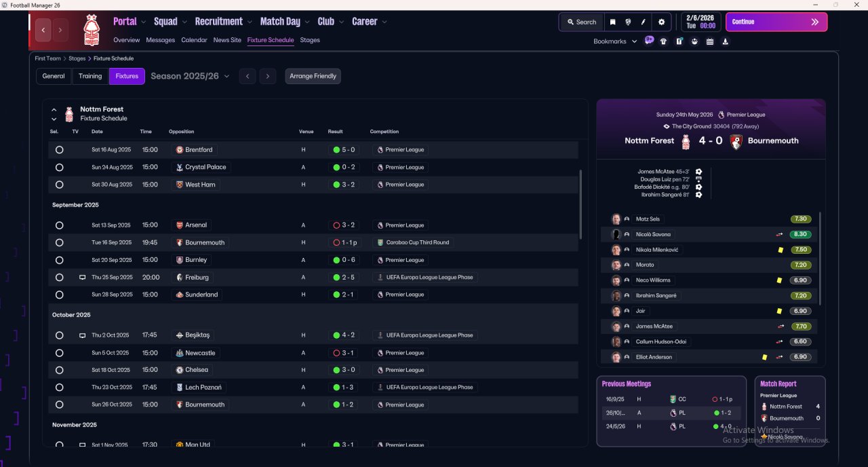Click Nottm Forest crest in the match score panel
This screenshot has height=467, width=868.
pos(686,141)
